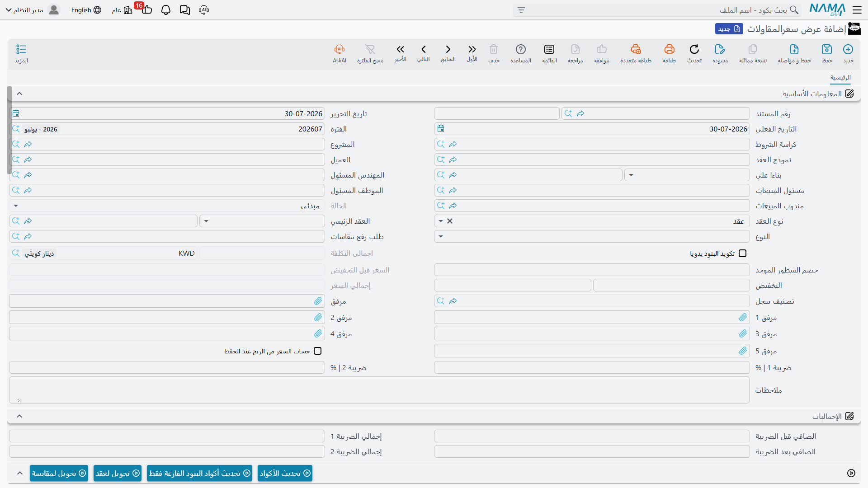Image resolution: width=868 pixels, height=488 pixels.
Task: Open the القائمة (List) view icon
Action: (x=549, y=49)
